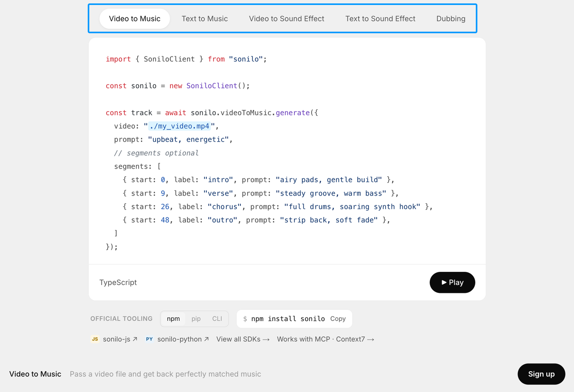Copy the npm install sonilo command
574x392 pixels.
click(338, 319)
